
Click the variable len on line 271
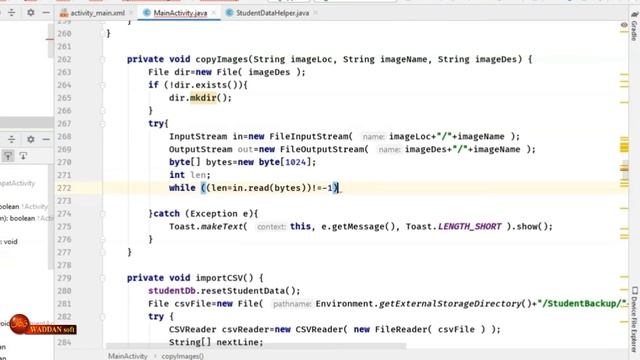point(198,175)
